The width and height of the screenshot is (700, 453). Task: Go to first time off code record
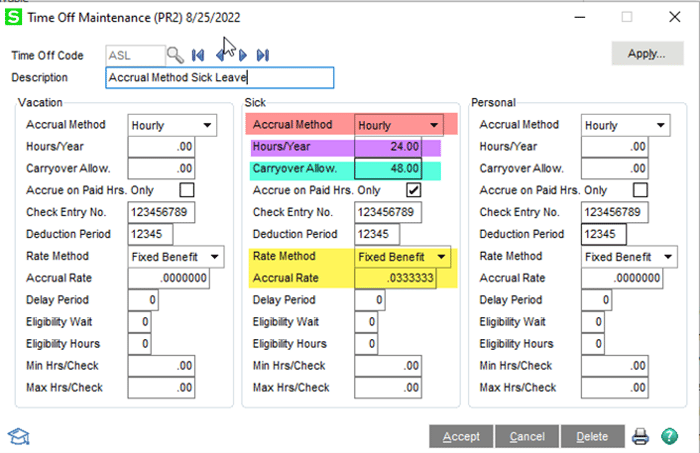click(x=198, y=55)
